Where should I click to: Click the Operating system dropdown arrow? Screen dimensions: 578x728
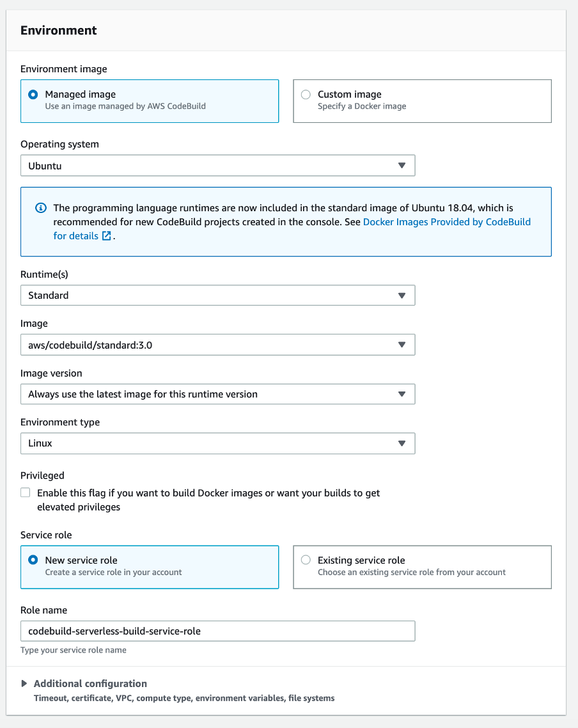point(402,166)
